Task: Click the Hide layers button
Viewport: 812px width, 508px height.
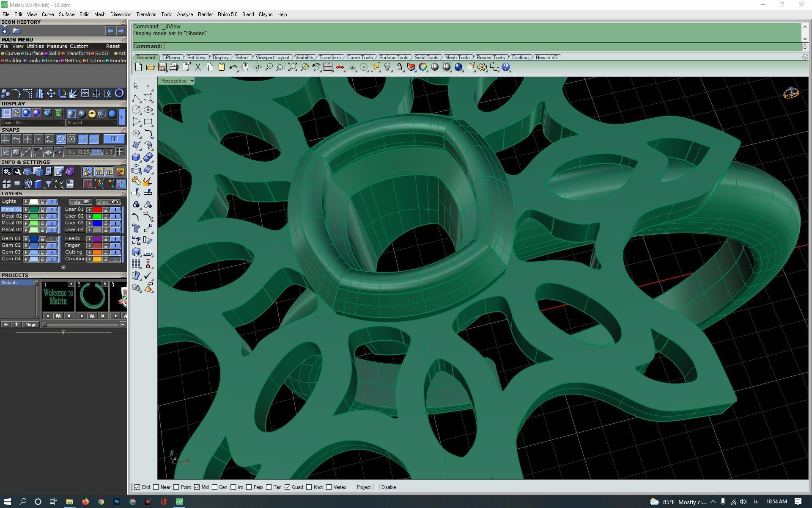Action: pyautogui.click(x=80, y=202)
